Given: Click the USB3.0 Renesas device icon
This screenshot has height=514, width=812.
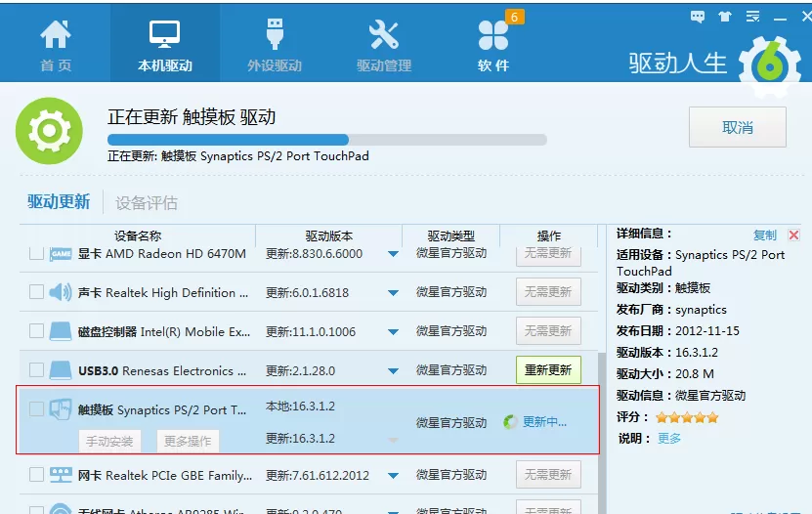Looking at the screenshot, I should [61, 370].
